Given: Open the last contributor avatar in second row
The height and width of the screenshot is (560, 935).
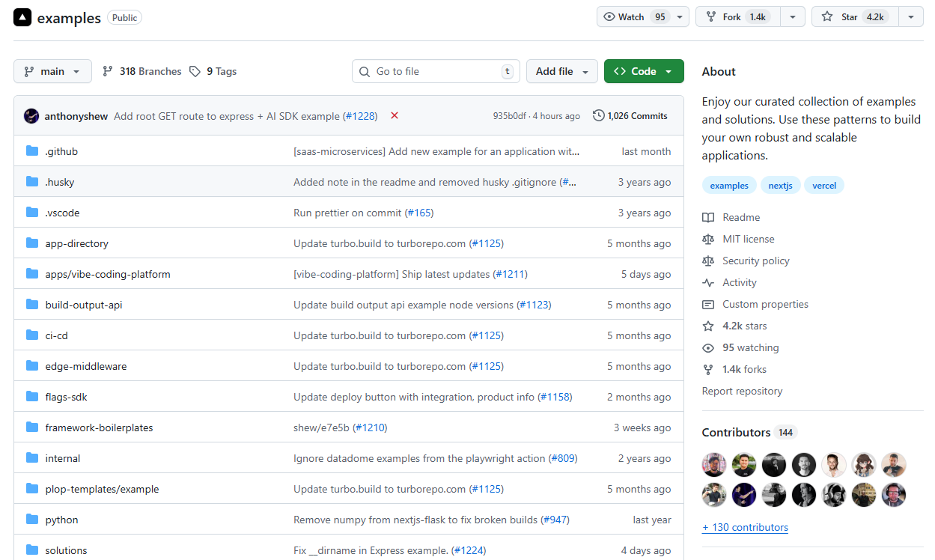Looking at the screenshot, I should [894, 495].
